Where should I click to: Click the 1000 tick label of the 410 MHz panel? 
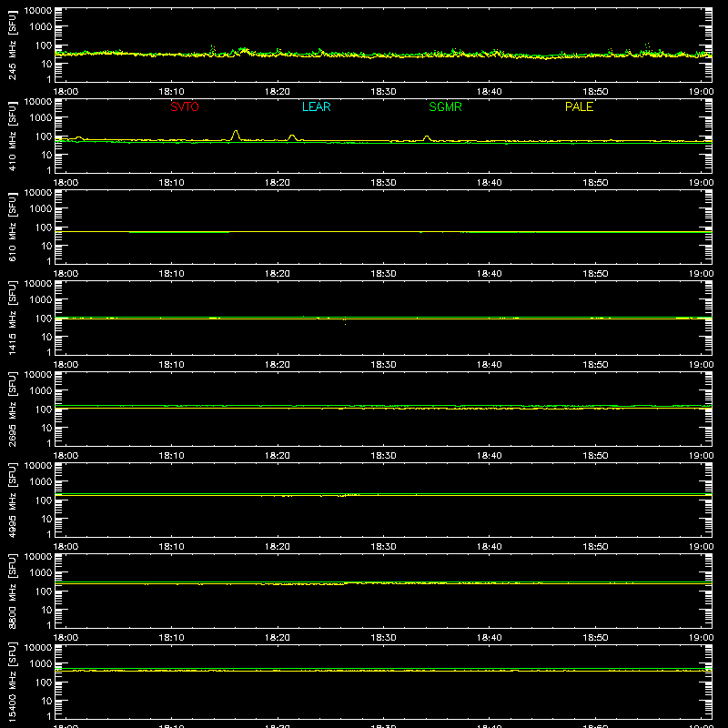pos(41,118)
